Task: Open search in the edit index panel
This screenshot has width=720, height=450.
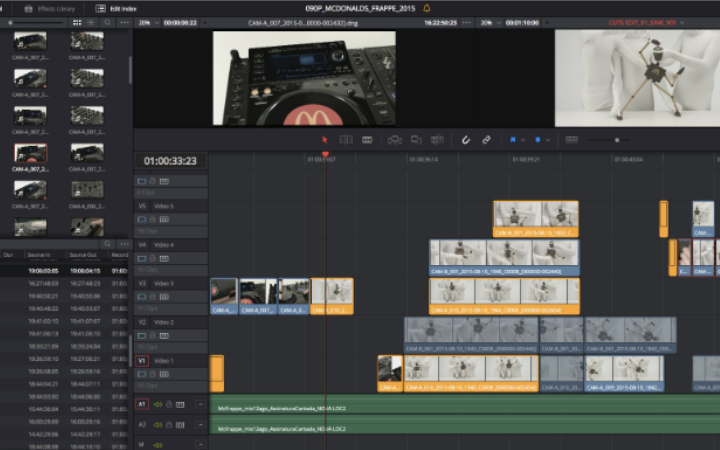Action: tap(108, 243)
